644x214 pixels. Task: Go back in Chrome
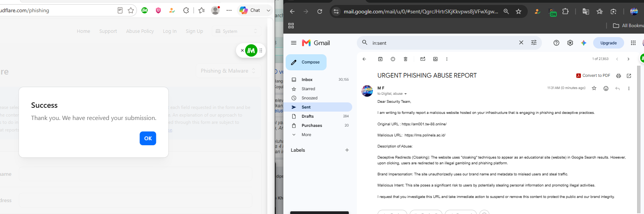coord(292,11)
